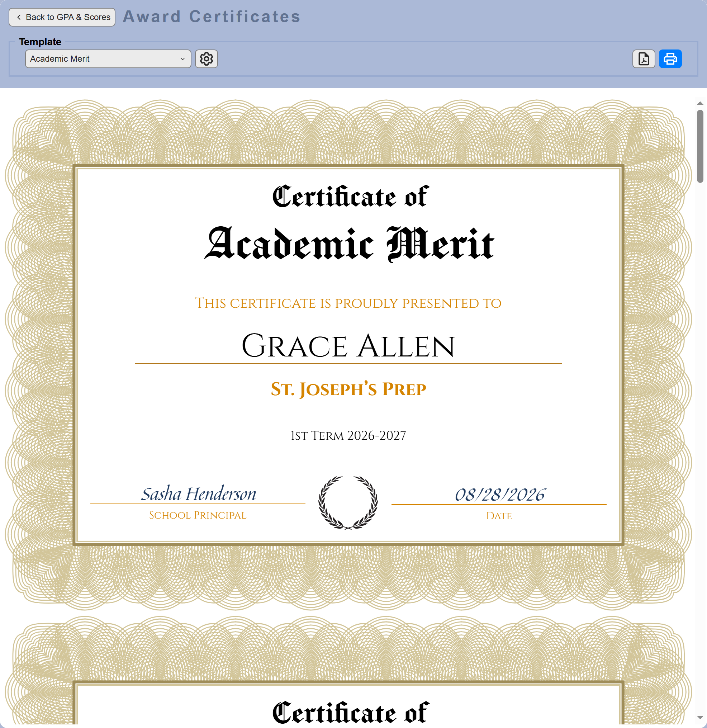Viewport: 707px width, 728px height.
Task: Click the scrollbar up arrow
Action: pyautogui.click(x=700, y=103)
